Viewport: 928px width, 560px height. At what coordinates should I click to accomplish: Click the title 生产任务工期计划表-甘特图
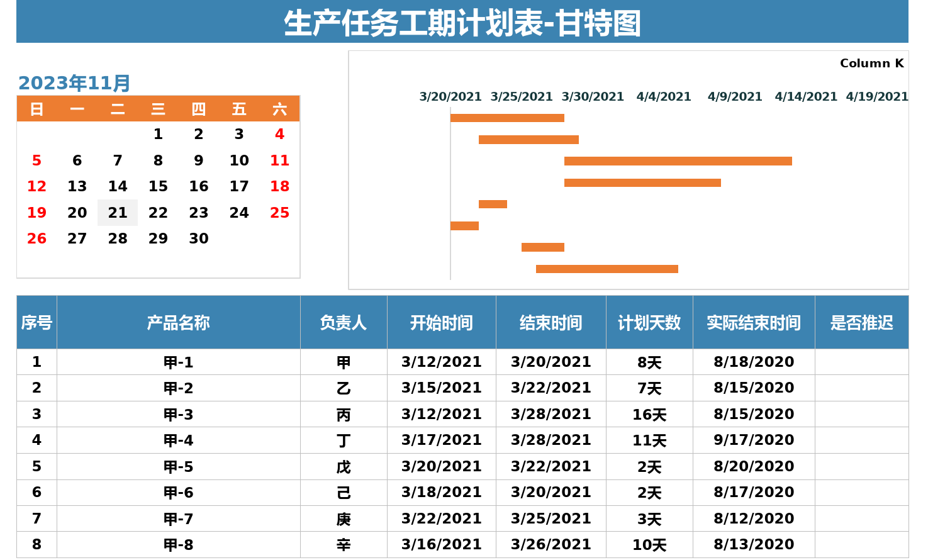tap(462, 23)
